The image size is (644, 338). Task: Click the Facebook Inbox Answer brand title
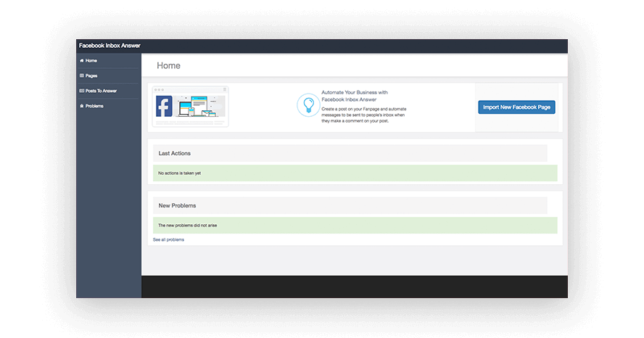coord(110,46)
